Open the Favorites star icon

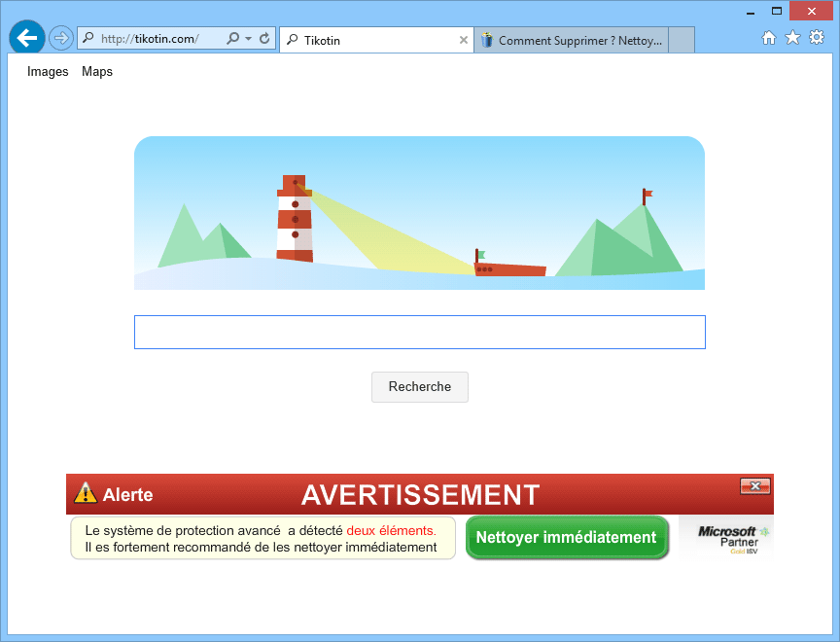coord(792,38)
